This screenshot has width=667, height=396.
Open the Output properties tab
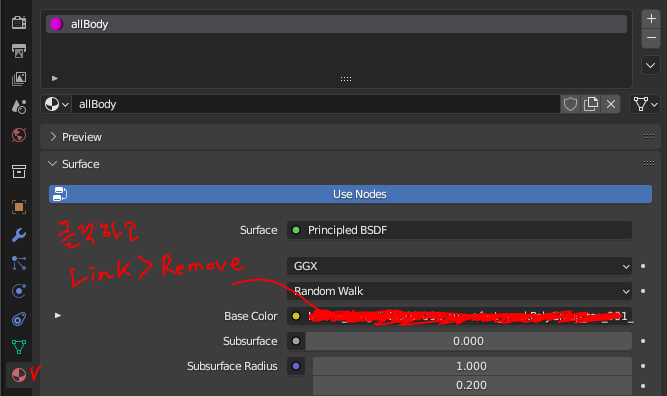(19, 51)
